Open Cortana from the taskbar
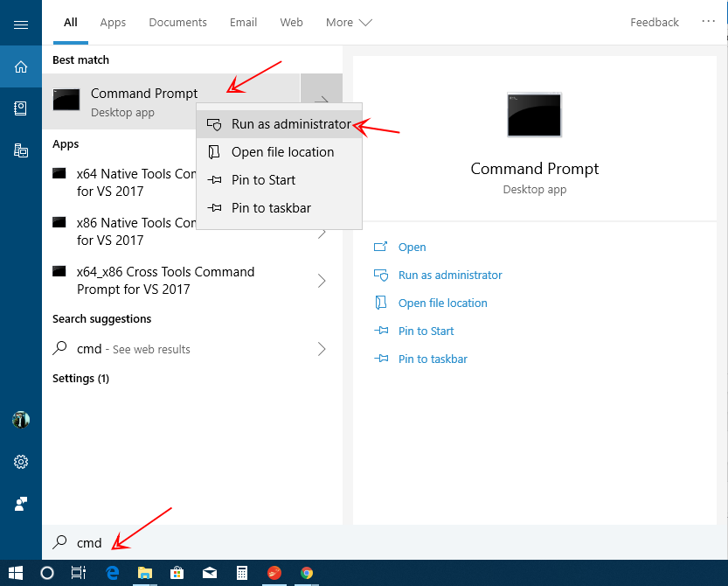 [x=47, y=573]
